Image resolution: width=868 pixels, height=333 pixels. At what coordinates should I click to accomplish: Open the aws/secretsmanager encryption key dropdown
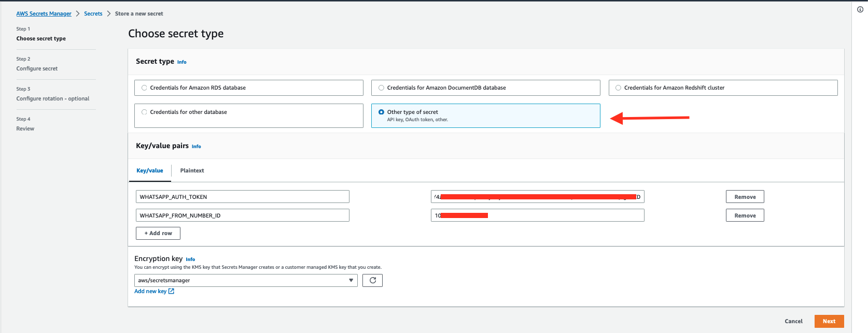[x=246, y=280]
